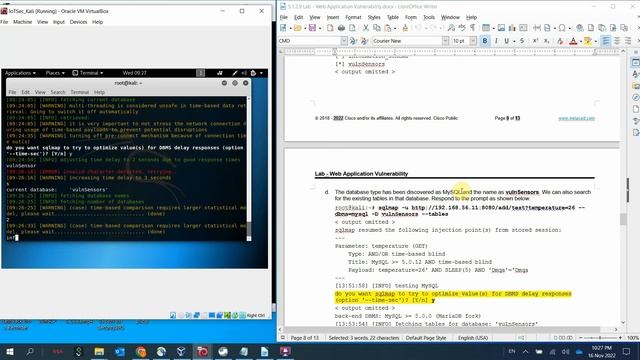
Task: Click the Open folder icon in Writer toolbar
Action: pyautogui.click(x=297, y=28)
